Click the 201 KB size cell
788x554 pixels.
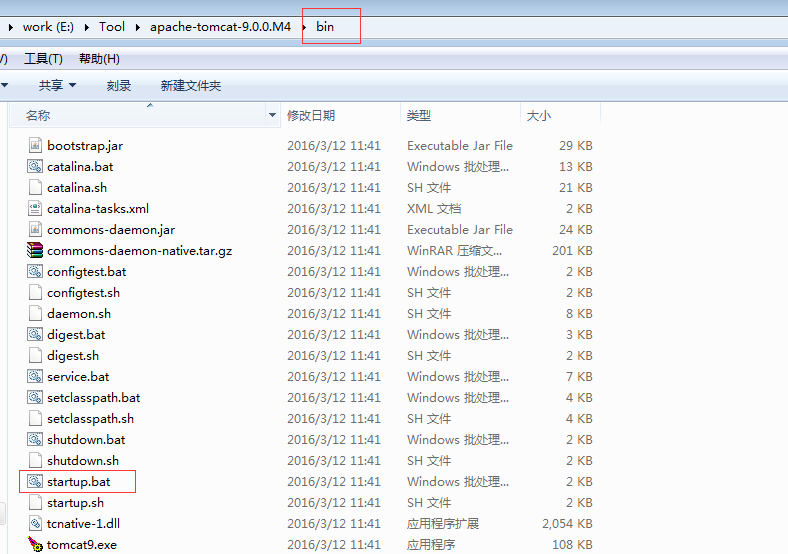(572, 250)
